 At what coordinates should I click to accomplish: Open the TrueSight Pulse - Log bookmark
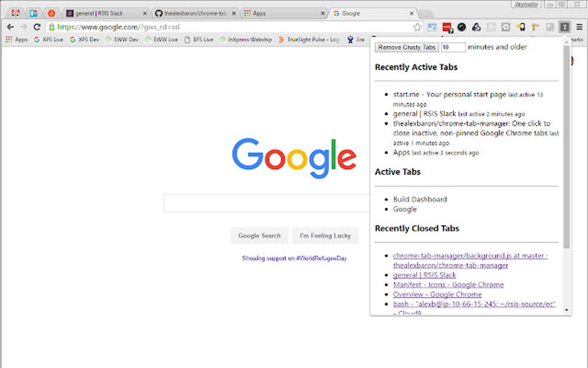312,39
